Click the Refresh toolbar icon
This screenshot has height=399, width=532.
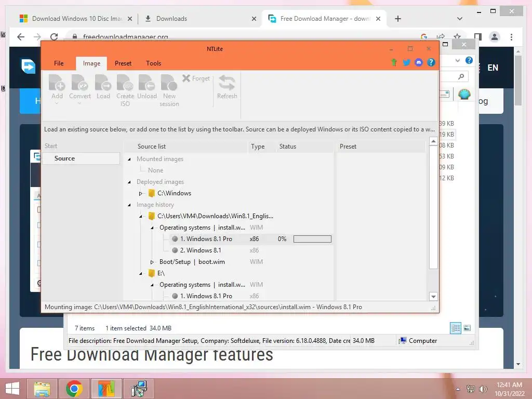[x=227, y=87]
